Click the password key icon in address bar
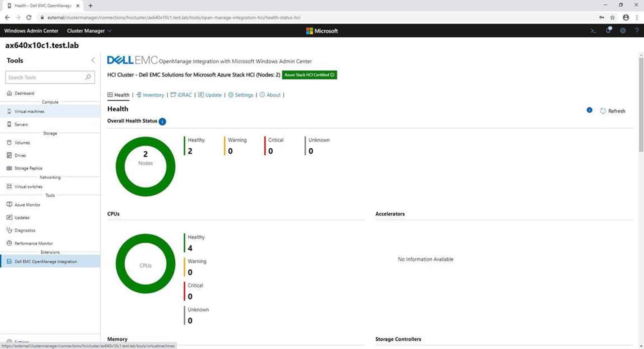644x349 pixels. (x=602, y=17)
